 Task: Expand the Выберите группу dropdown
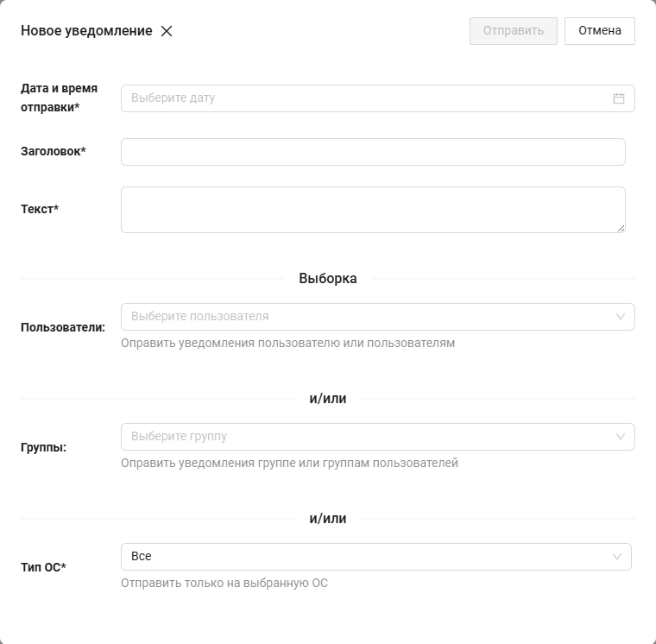click(363, 437)
